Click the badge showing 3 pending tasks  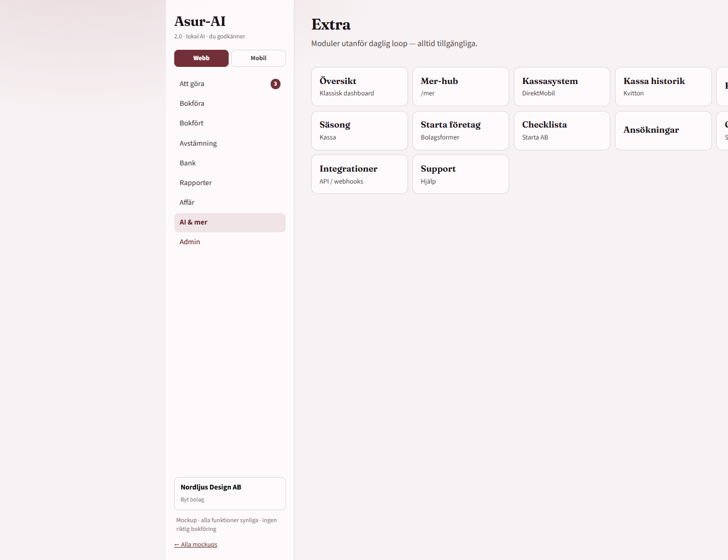pos(275,83)
